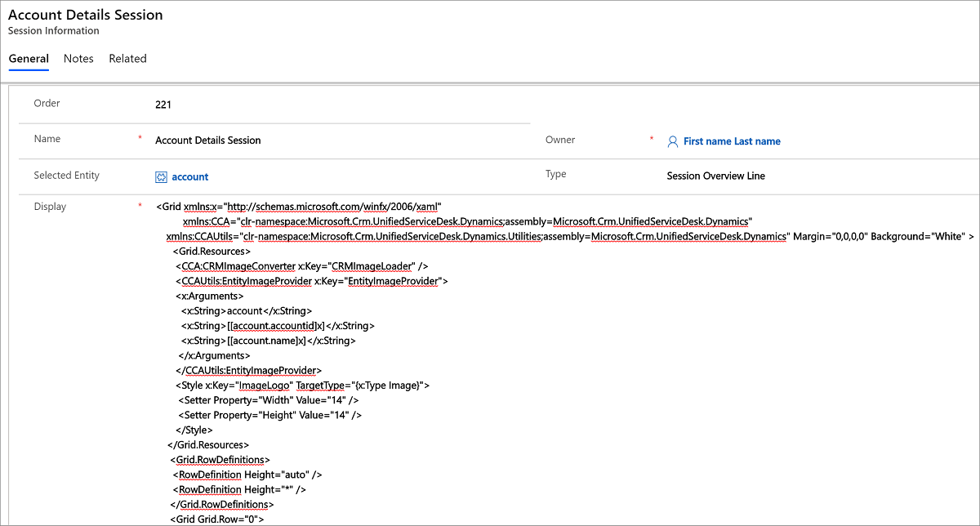Open the Notes tab
980x526 pixels.
[78, 59]
